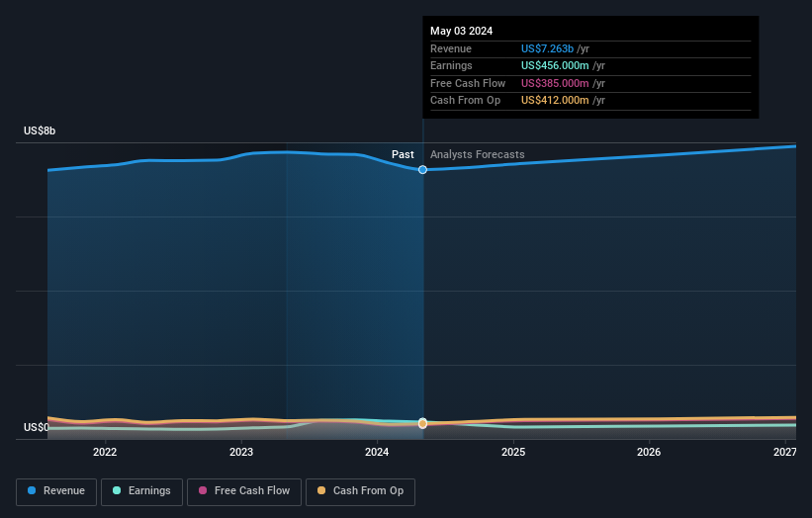Click the 2025 x-axis label
Image resolution: width=812 pixels, height=518 pixels.
(513, 452)
